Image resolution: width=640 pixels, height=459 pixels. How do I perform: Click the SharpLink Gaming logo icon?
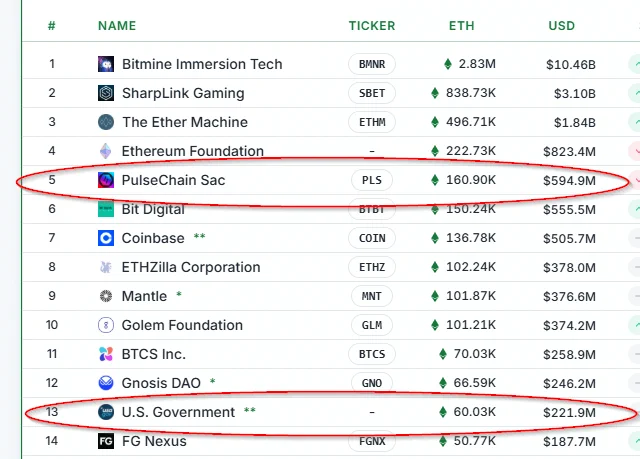[106, 93]
